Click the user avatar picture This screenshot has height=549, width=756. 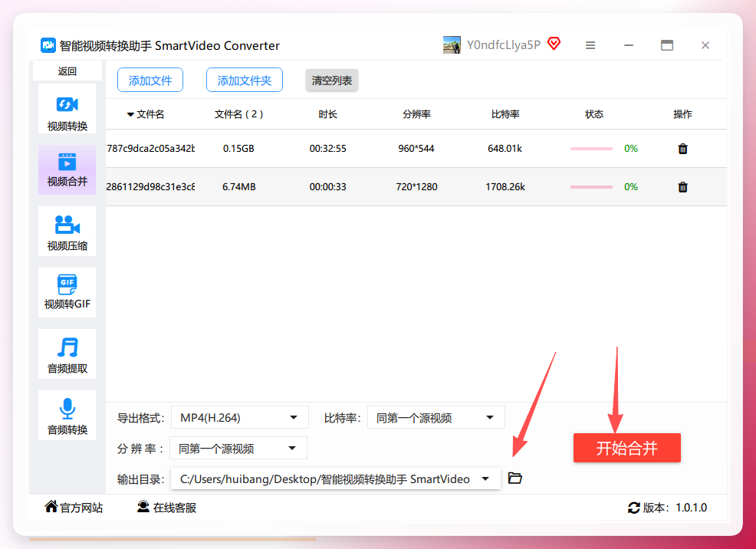[452, 44]
